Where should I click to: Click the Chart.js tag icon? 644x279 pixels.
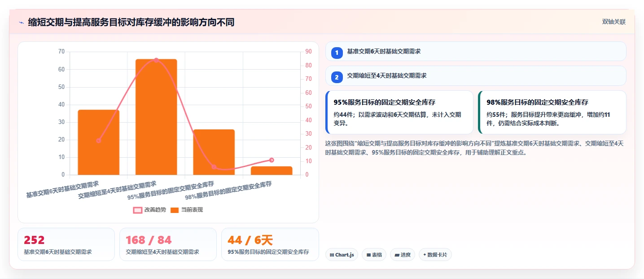[x=332, y=255]
